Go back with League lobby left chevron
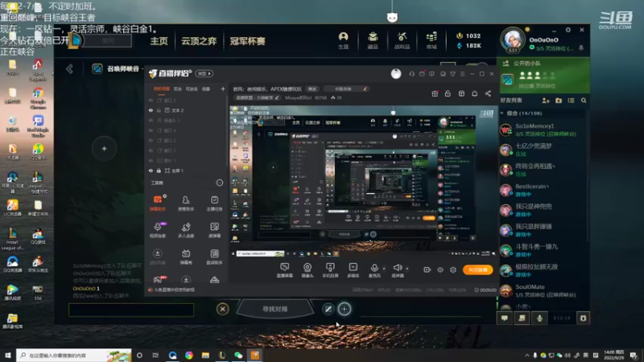The width and height of the screenshot is (644, 362). [69, 69]
